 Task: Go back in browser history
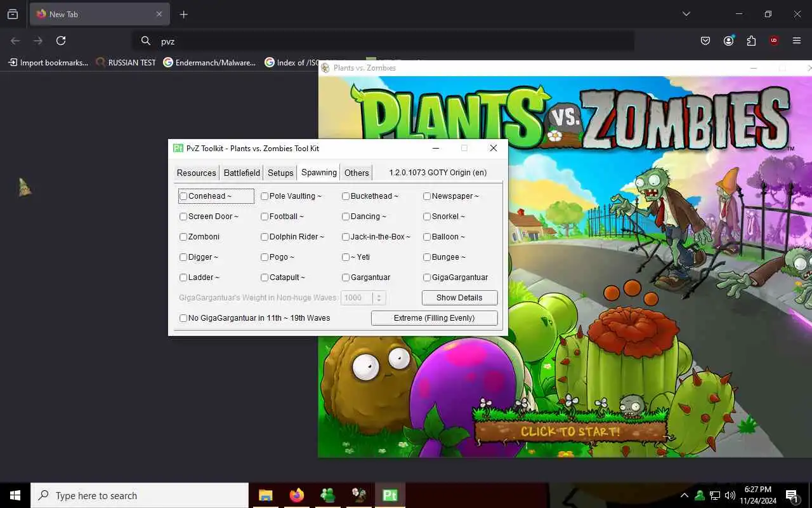(x=15, y=41)
